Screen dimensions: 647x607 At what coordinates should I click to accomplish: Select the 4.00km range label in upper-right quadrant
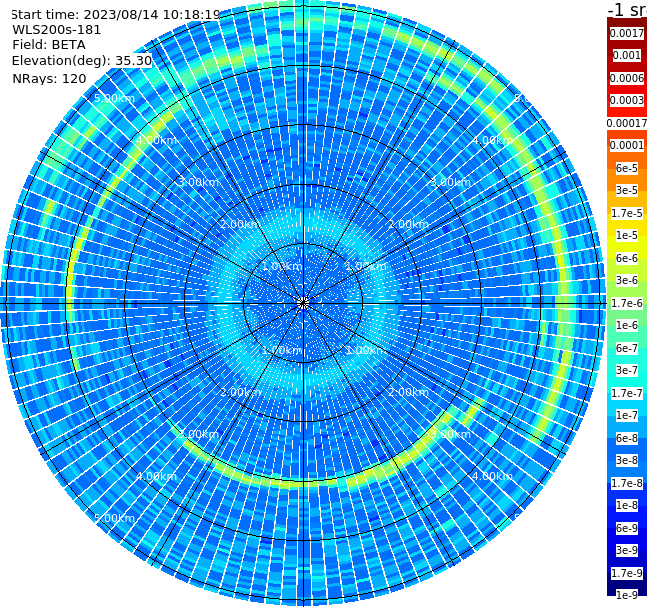pos(492,140)
